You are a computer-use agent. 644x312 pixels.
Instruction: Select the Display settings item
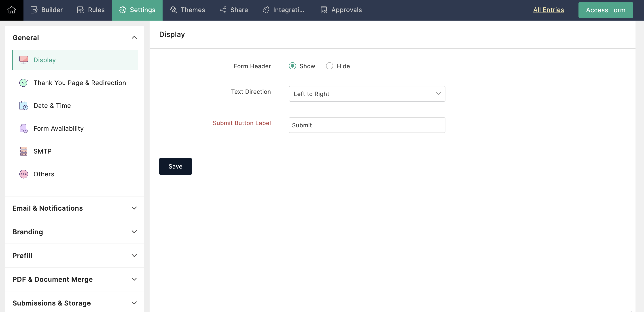(75, 60)
